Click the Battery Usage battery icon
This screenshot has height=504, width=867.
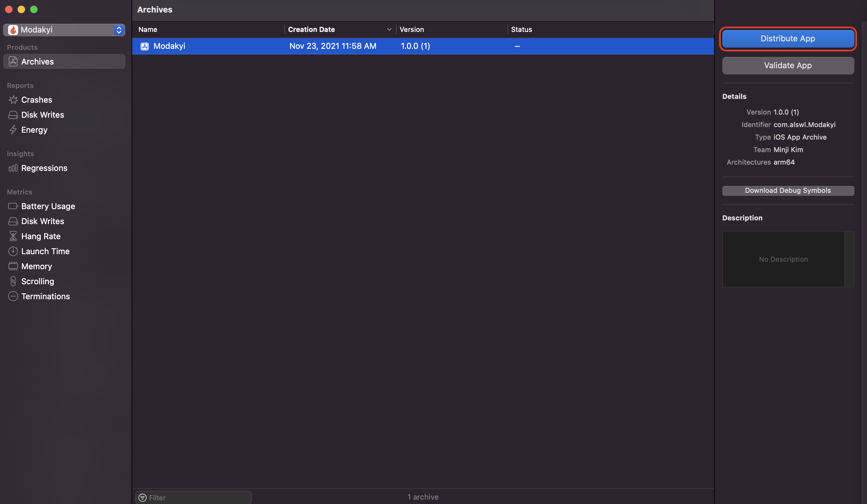pos(13,206)
